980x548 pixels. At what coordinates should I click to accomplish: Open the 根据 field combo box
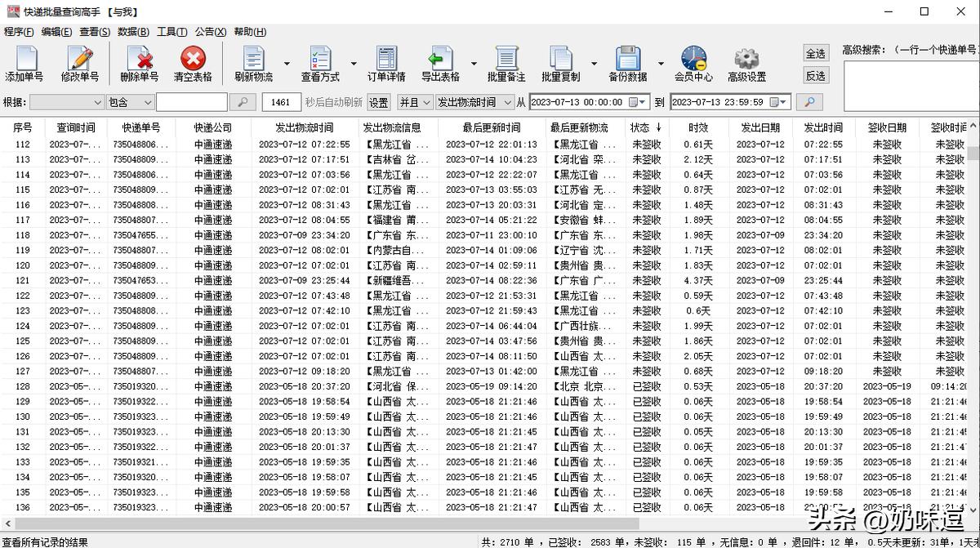click(x=66, y=102)
